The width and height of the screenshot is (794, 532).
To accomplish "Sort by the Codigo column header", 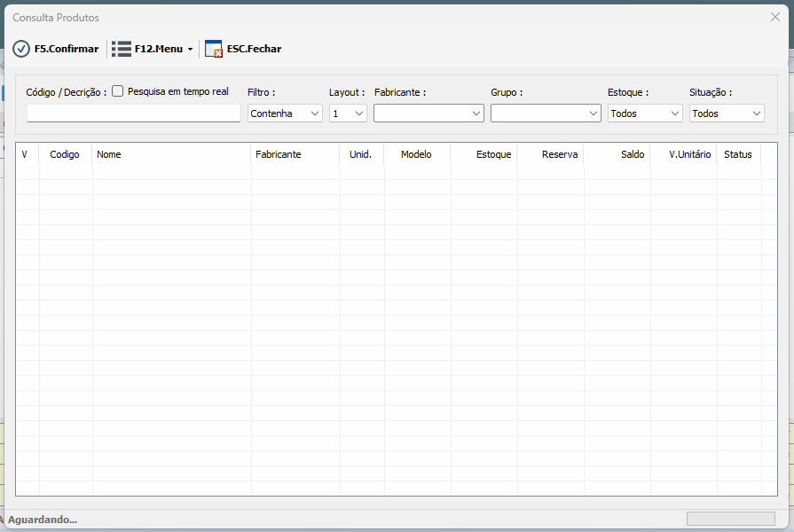I will 65,154.
